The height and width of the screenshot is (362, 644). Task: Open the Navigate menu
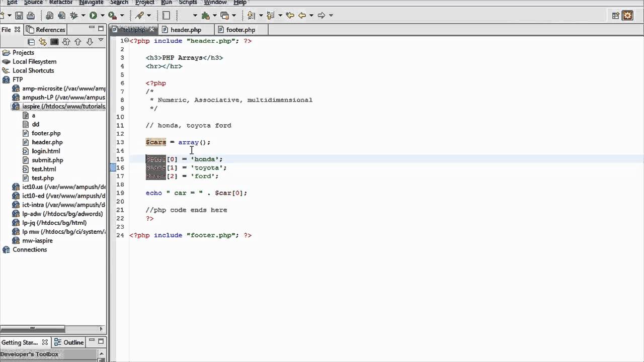(91, 3)
